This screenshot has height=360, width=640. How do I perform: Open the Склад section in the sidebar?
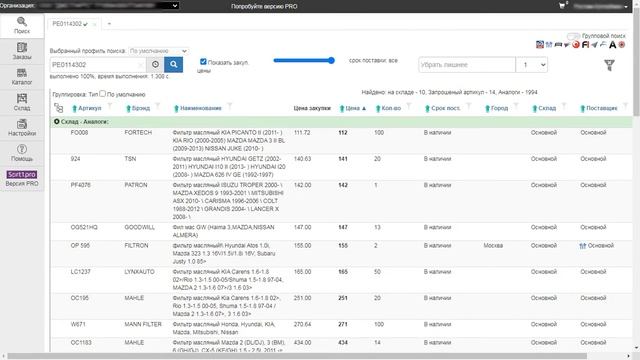(22, 102)
